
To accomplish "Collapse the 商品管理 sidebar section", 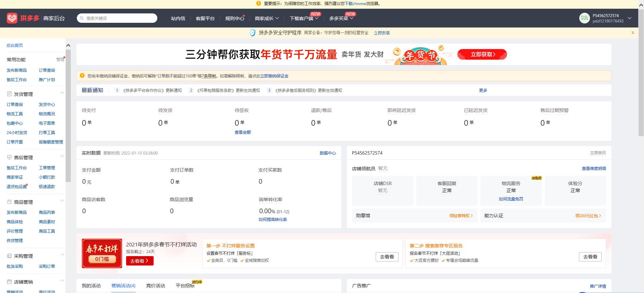I will tap(62, 201).
